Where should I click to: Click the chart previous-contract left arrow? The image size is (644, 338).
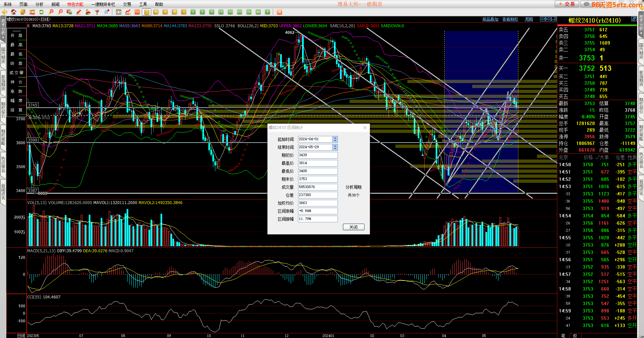tap(543, 19)
